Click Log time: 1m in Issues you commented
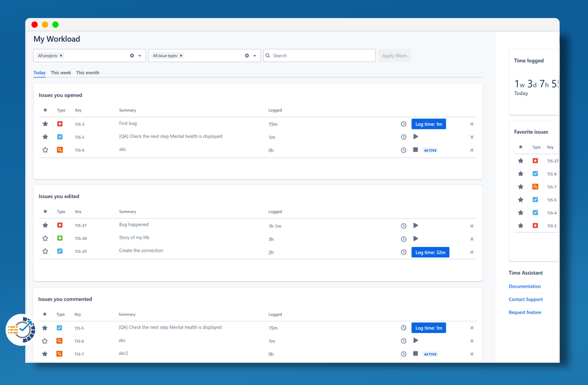 (428, 328)
